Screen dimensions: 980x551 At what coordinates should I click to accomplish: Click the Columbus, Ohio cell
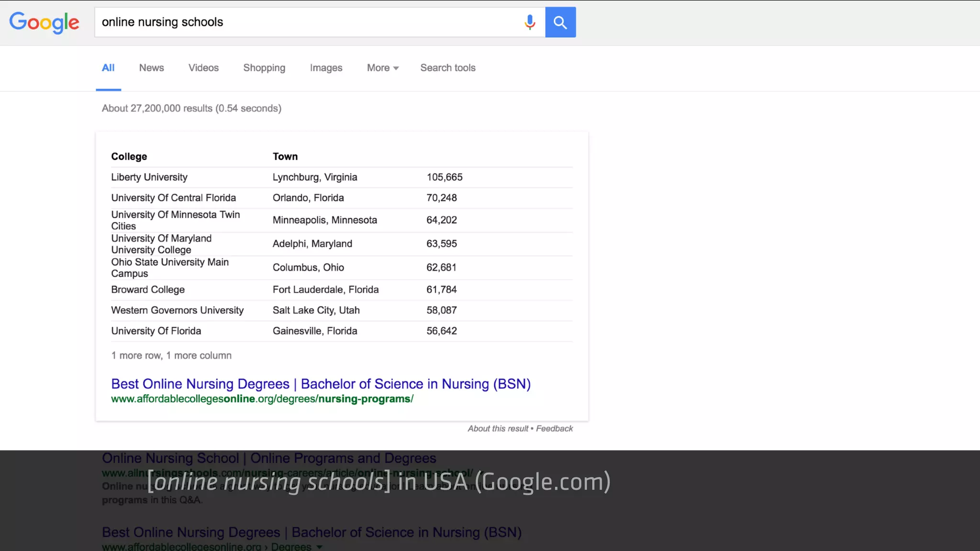click(x=308, y=267)
